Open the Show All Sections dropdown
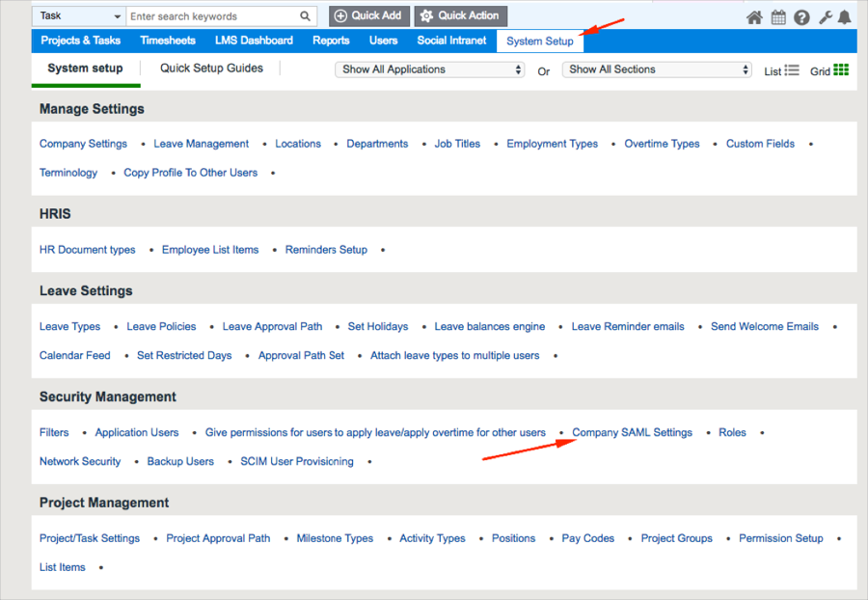 pos(658,69)
